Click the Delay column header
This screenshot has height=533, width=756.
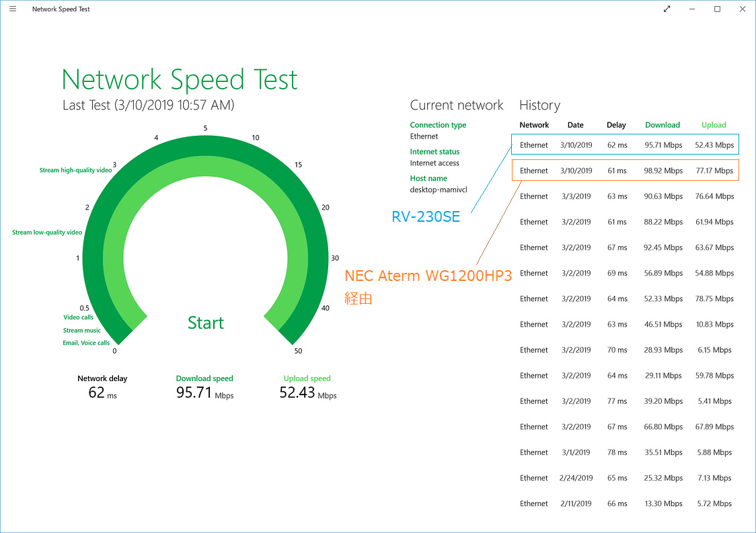(616, 125)
